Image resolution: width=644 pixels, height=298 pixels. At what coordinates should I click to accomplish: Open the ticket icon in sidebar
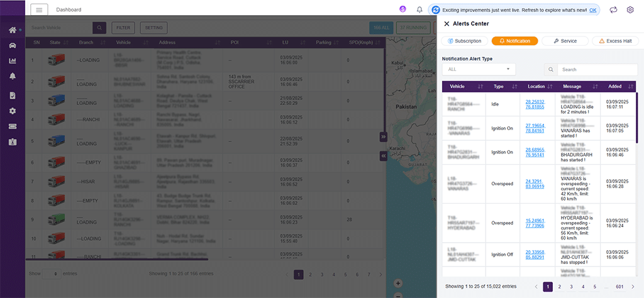click(13, 126)
